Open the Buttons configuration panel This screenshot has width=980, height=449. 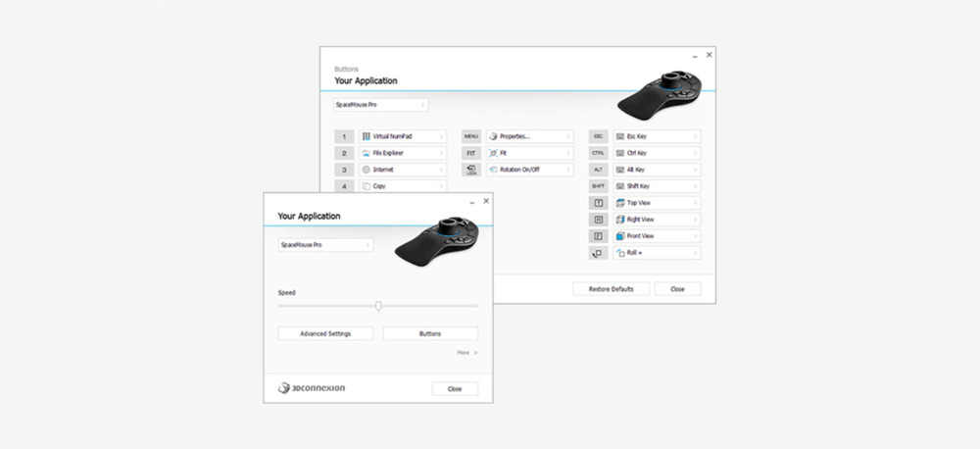[x=430, y=334]
